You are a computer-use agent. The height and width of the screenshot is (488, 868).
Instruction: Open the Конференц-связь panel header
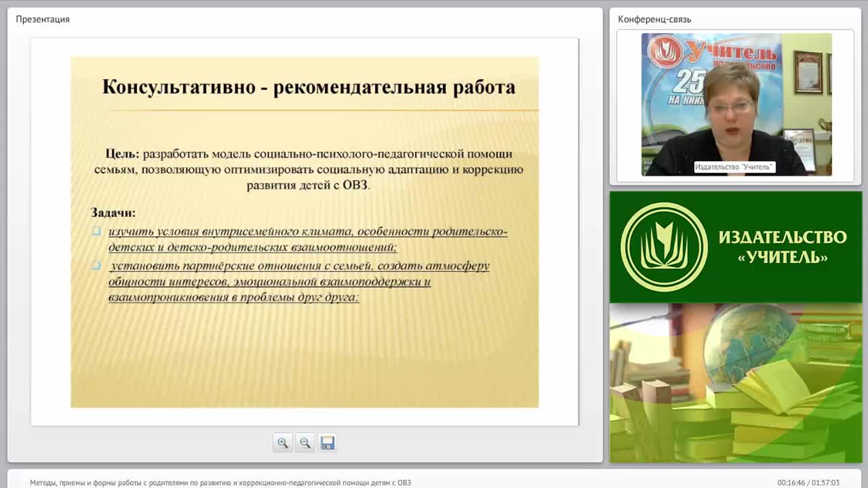[654, 19]
